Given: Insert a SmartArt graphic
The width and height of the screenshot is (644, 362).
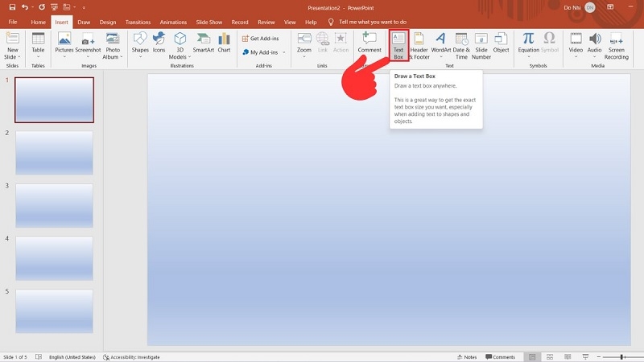Looking at the screenshot, I should [204, 43].
